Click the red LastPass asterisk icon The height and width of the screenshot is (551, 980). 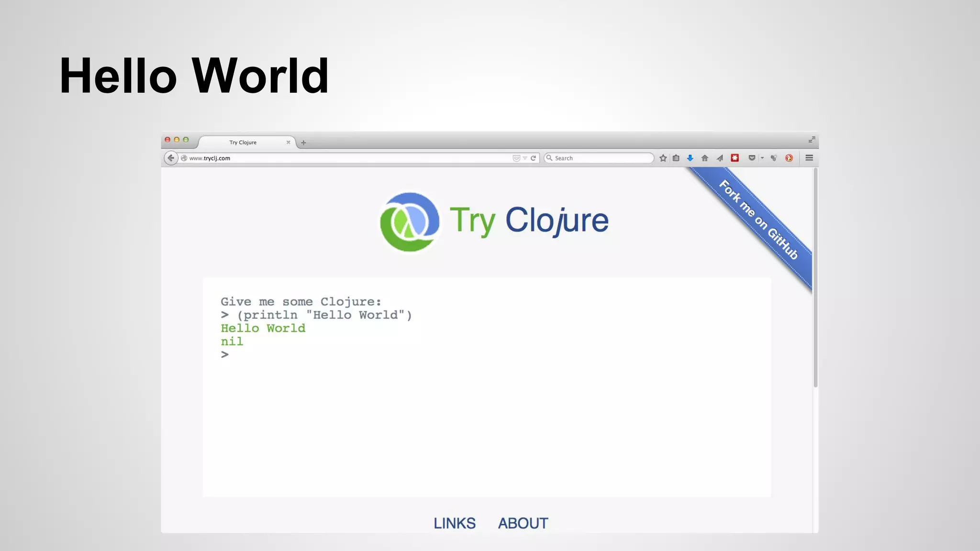click(x=735, y=158)
